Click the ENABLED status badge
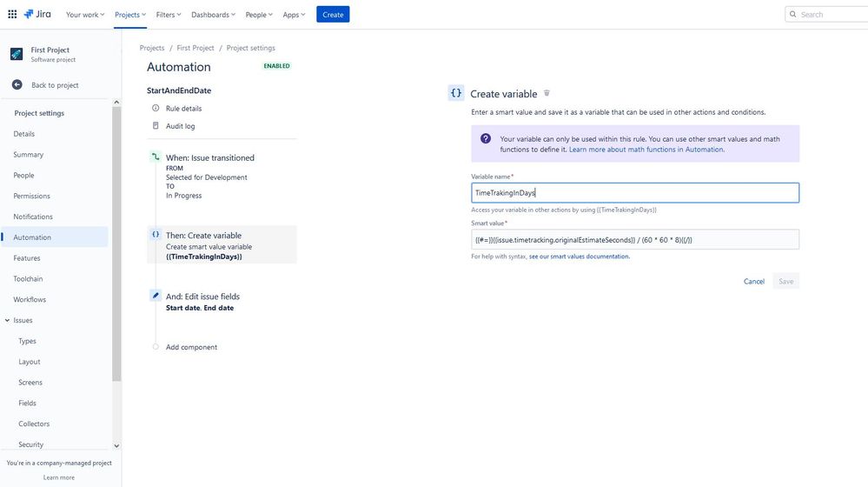Viewport: 868px width, 487px height. [x=277, y=65]
